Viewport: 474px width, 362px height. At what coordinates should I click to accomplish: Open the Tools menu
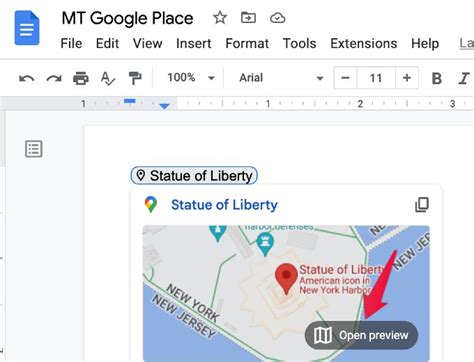pyautogui.click(x=300, y=43)
